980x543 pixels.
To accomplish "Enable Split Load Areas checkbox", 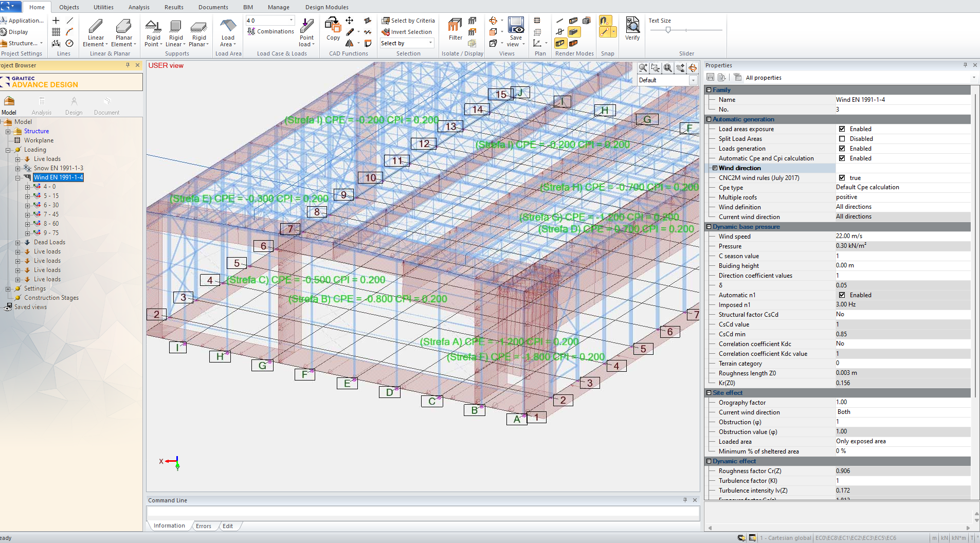I will pyautogui.click(x=842, y=139).
